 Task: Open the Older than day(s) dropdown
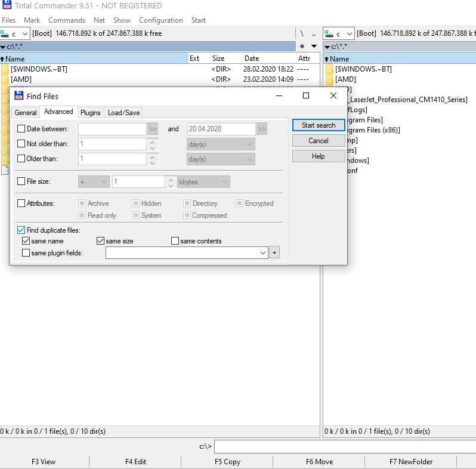[x=221, y=159]
